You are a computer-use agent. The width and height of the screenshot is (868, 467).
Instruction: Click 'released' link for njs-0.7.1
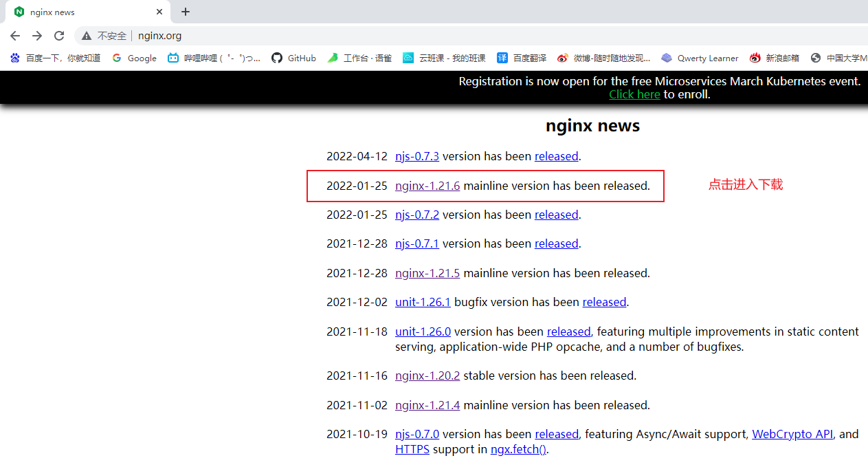[x=557, y=243]
